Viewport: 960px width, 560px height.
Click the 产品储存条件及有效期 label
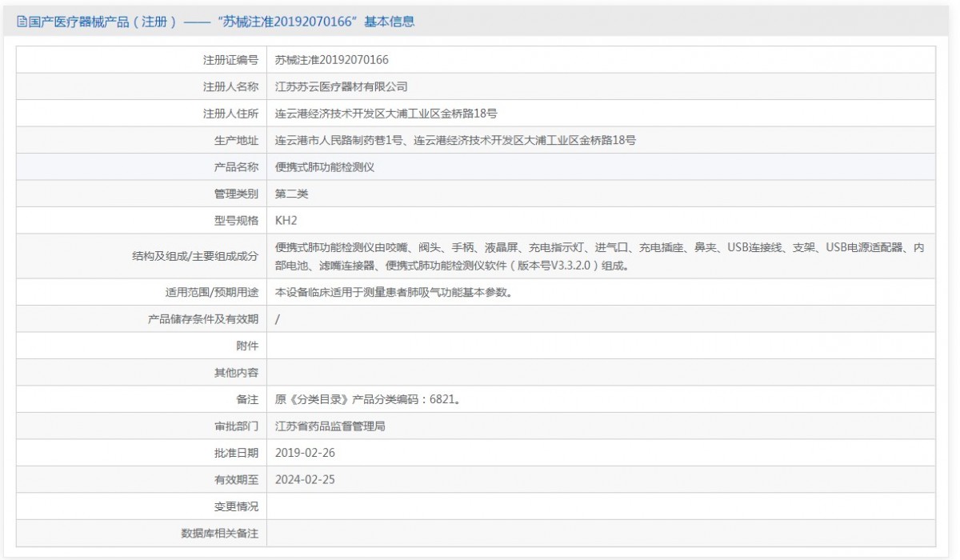pos(203,318)
